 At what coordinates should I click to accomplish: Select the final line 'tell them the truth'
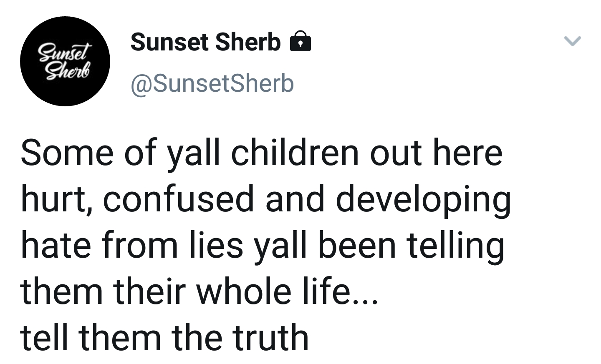165,337
